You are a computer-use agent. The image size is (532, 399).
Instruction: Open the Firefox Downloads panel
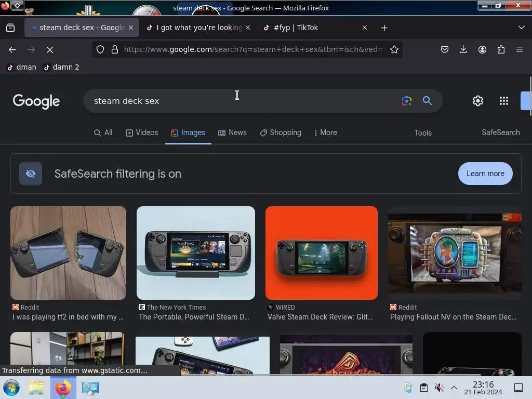(x=463, y=49)
